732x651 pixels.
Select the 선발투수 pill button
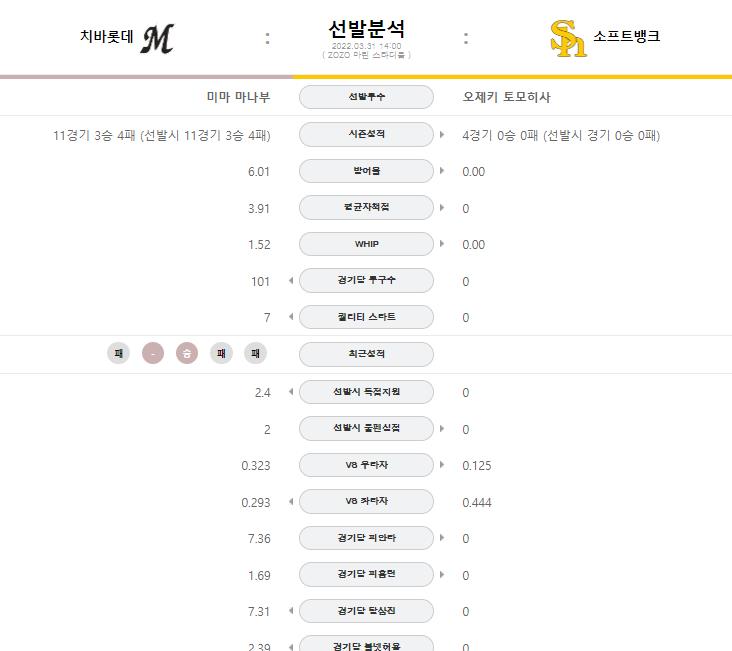[366, 97]
